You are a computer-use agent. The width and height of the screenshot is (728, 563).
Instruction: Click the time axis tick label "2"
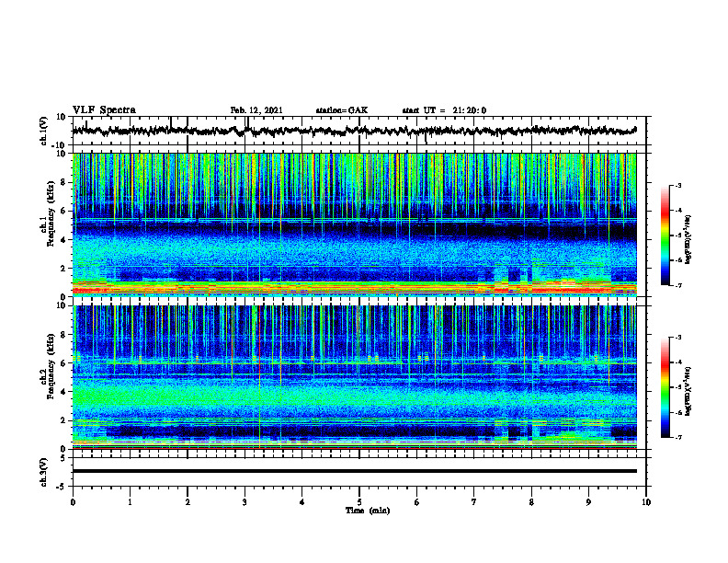pos(188,502)
